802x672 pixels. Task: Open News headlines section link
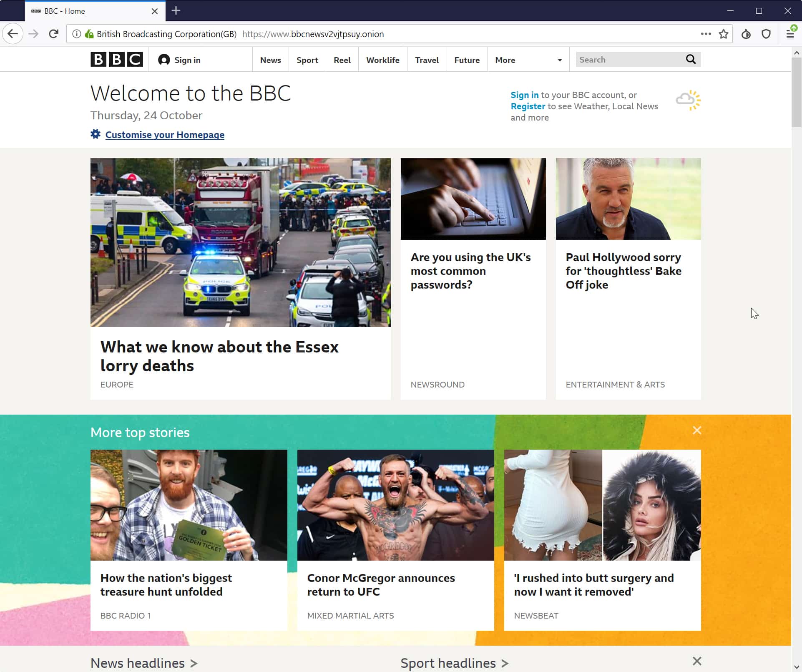pyautogui.click(x=144, y=663)
